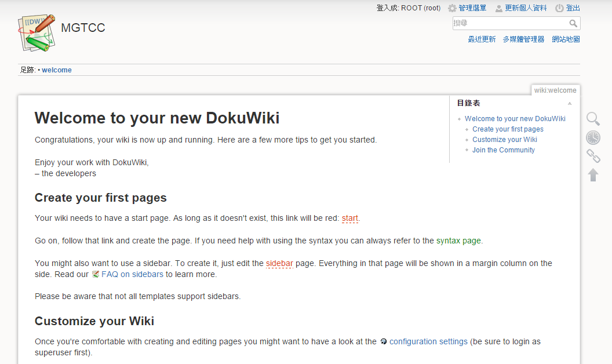Click the red sidebar page link
612x364 pixels.
279,263
